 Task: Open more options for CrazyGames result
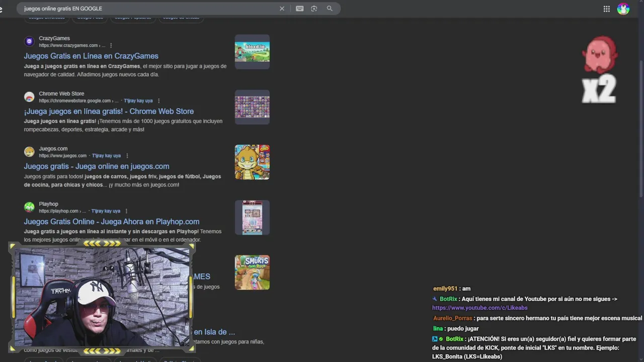tap(111, 45)
